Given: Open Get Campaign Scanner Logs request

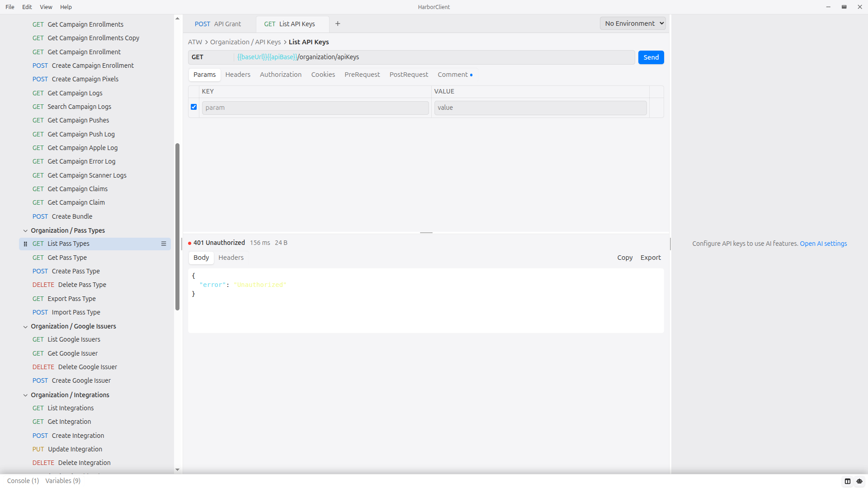Looking at the screenshot, I should (80, 175).
